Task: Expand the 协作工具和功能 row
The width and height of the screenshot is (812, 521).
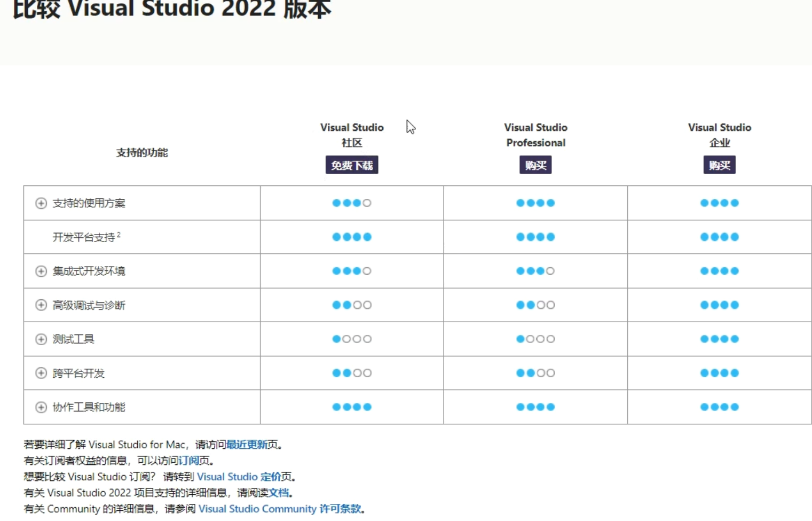Action: click(x=41, y=407)
